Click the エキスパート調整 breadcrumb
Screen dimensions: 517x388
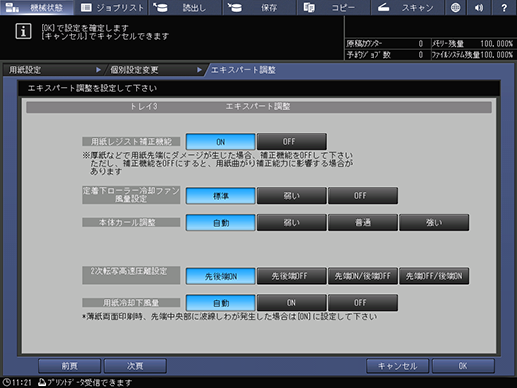coord(243,70)
